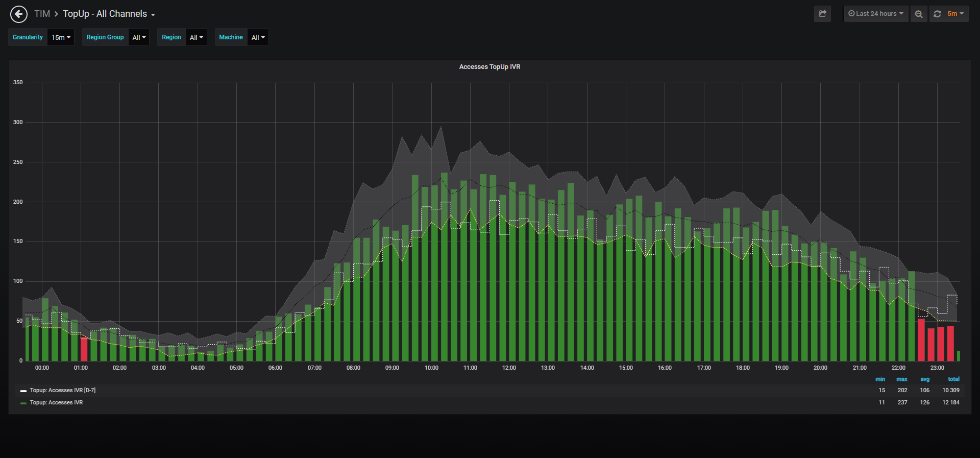Click the Granularity variable label
This screenshot has height=458, width=980.
tap(28, 37)
